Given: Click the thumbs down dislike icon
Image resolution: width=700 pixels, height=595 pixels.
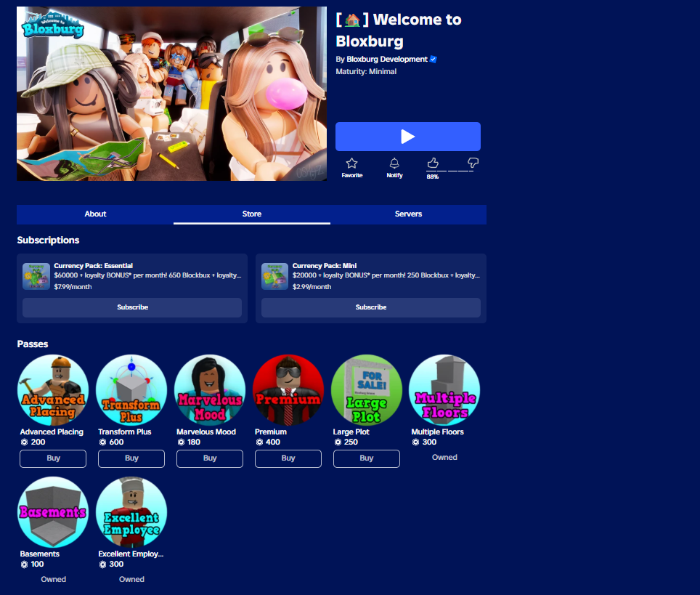Looking at the screenshot, I should pyautogui.click(x=473, y=163).
